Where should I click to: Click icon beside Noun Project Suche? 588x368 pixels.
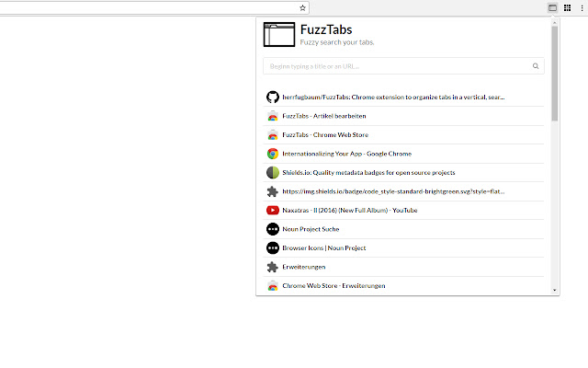273,229
